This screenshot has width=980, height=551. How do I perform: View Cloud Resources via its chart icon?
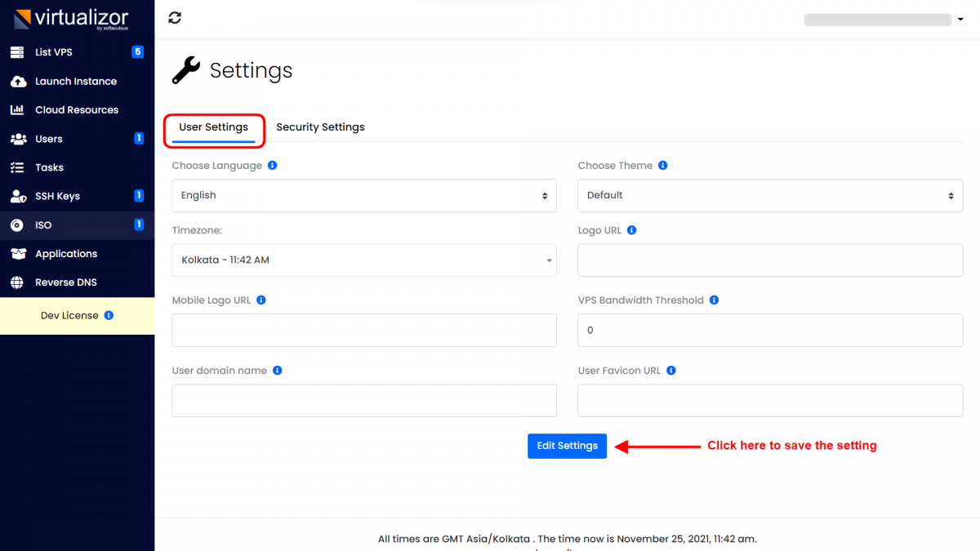coord(18,109)
